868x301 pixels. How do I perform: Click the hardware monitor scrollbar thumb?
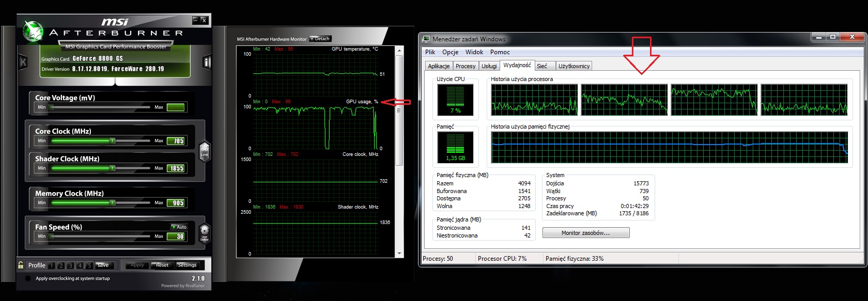coord(399,110)
